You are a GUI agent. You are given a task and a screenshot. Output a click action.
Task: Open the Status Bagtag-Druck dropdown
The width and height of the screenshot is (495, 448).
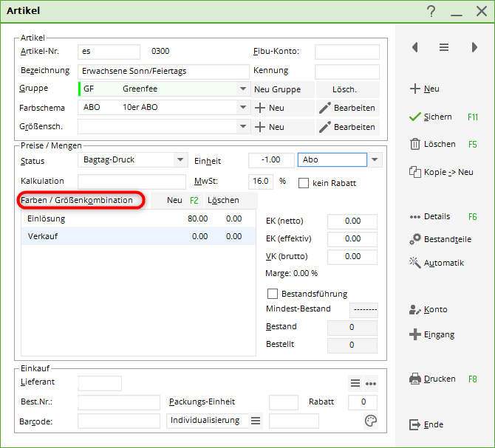click(180, 160)
